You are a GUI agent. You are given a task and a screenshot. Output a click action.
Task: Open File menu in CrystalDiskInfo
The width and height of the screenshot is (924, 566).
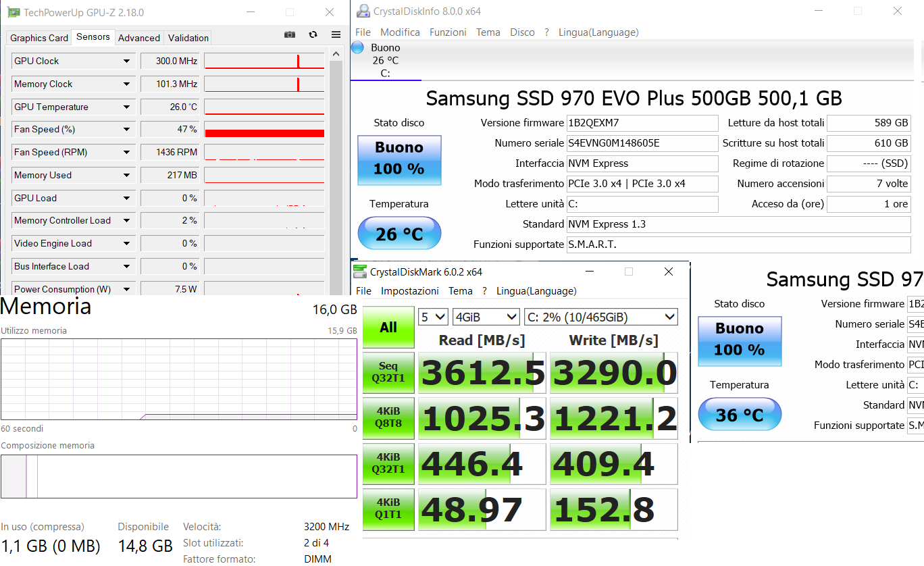pyautogui.click(x=363, y=32)
